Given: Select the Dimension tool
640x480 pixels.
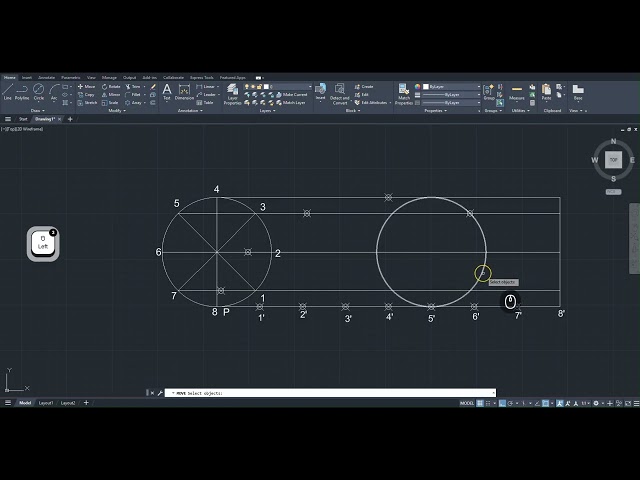Looking at the screenshot, I should click(184, 92).
